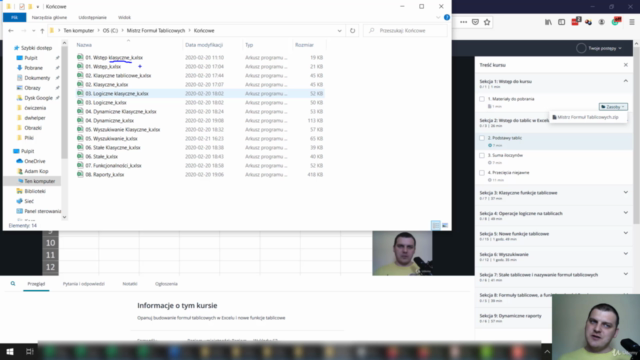Screen dimensions: 640x360
Task: Open Obrazy in quick access
Action: [32, 88]
